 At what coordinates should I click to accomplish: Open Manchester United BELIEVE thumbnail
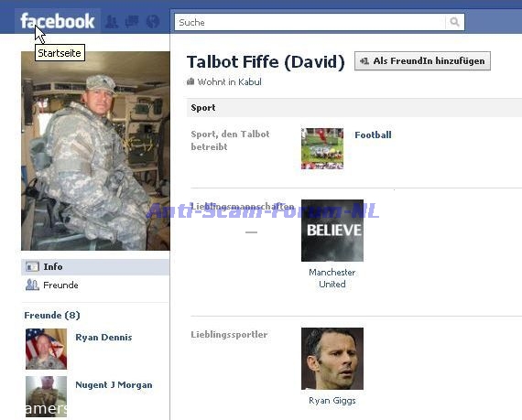click(332, 231)
